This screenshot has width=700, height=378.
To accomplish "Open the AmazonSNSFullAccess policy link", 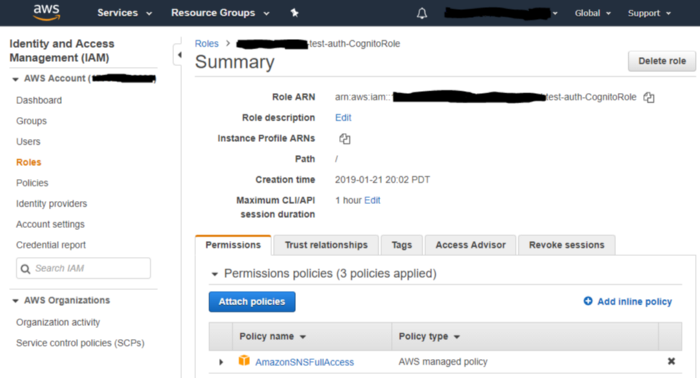I will [x=304, y=362].
